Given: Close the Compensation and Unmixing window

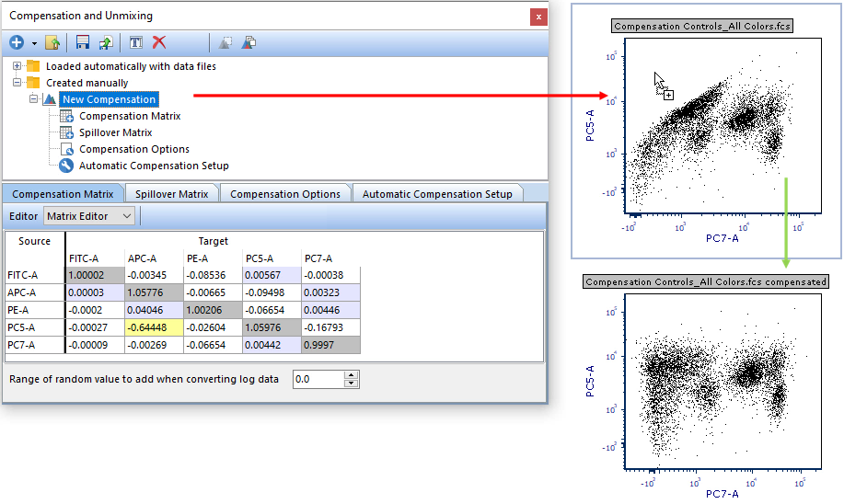Looking at the screenshot, I should click(538, 17).
